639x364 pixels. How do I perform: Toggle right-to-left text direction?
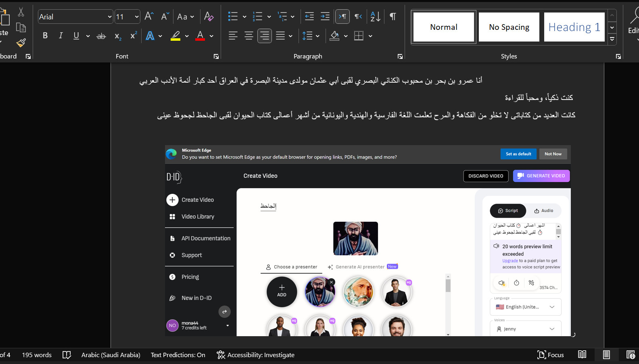coord(358,17)
